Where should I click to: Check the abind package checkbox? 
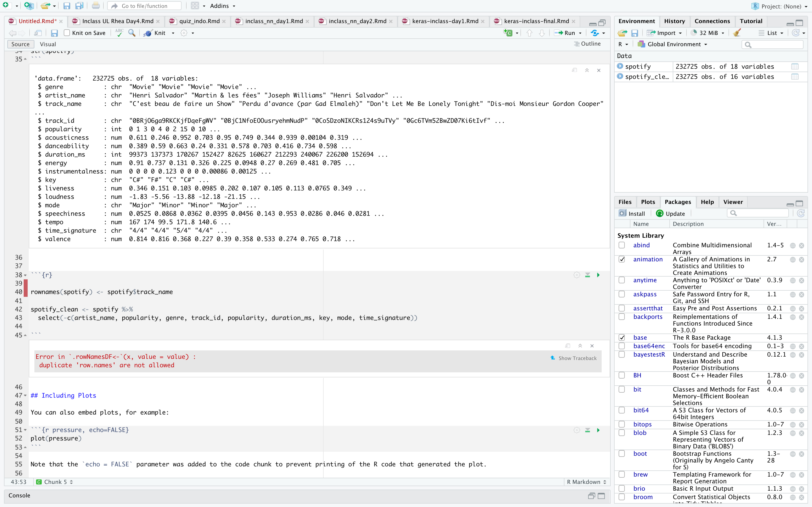tap(622, 245)
